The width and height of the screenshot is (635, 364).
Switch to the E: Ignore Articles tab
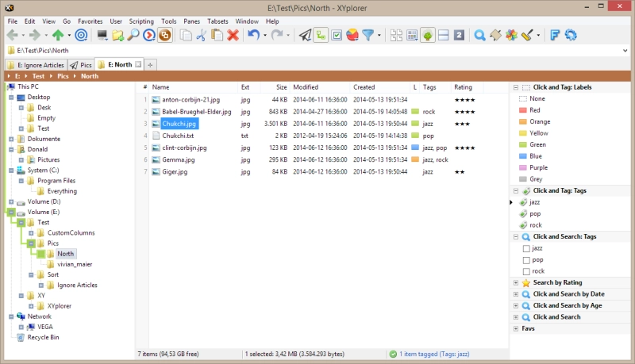point(36,65)
